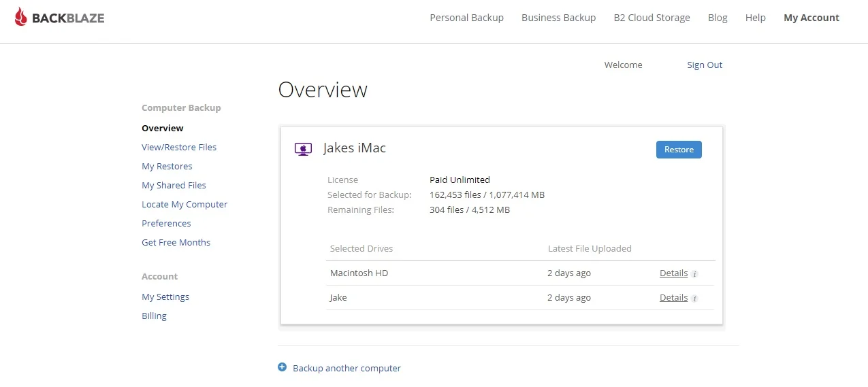The width and height of the screenshot is (868, 387).
Task: Click the Sign Out link
Action: (705, 65)
